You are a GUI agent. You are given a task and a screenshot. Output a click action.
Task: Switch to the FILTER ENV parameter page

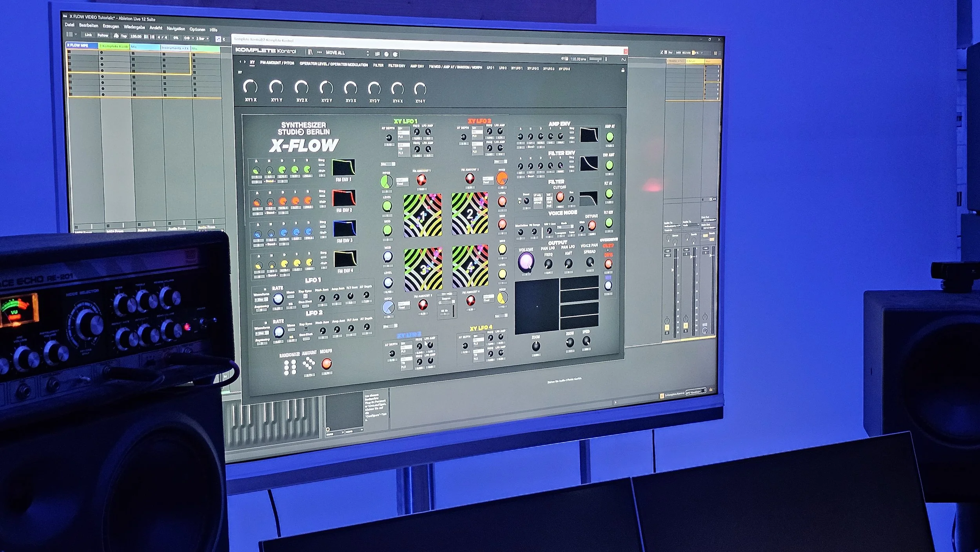396,66
